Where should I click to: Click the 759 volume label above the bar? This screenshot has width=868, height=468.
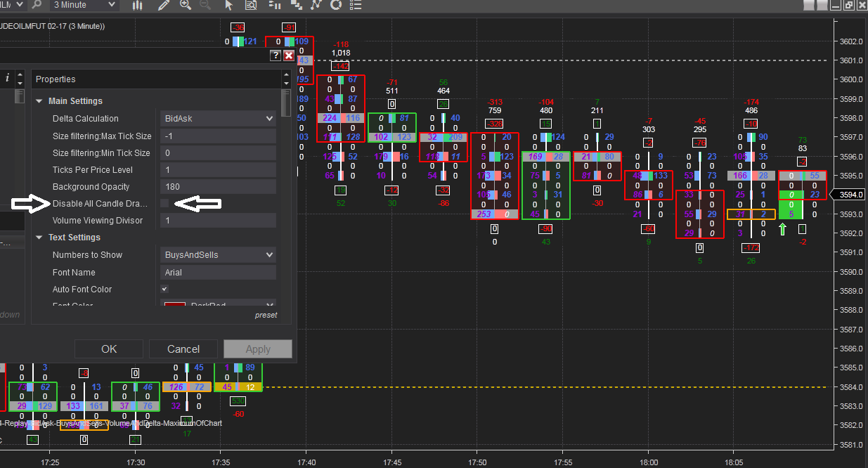494,110
